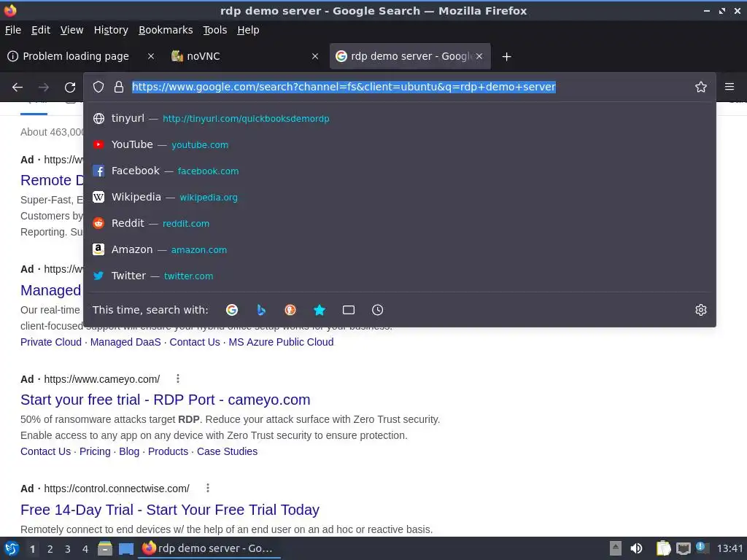
Task: Search in history clock icon
Action: [x=377, y=310]
